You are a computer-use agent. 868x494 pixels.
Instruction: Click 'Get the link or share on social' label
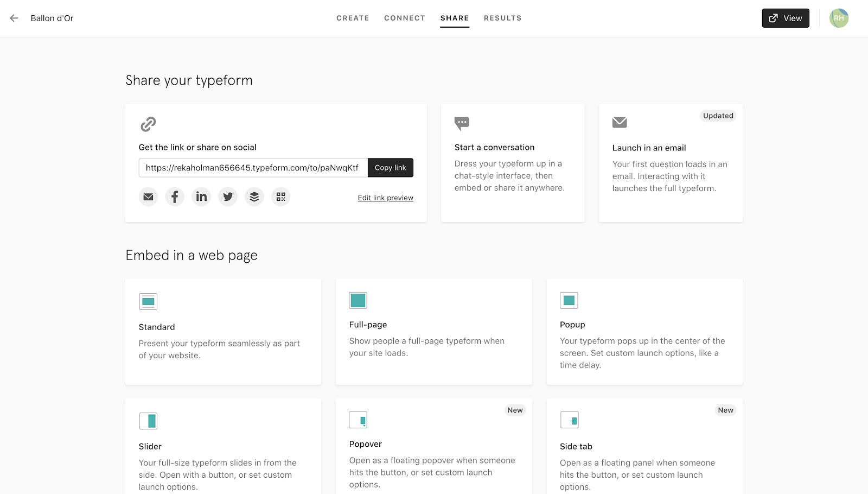197,147
